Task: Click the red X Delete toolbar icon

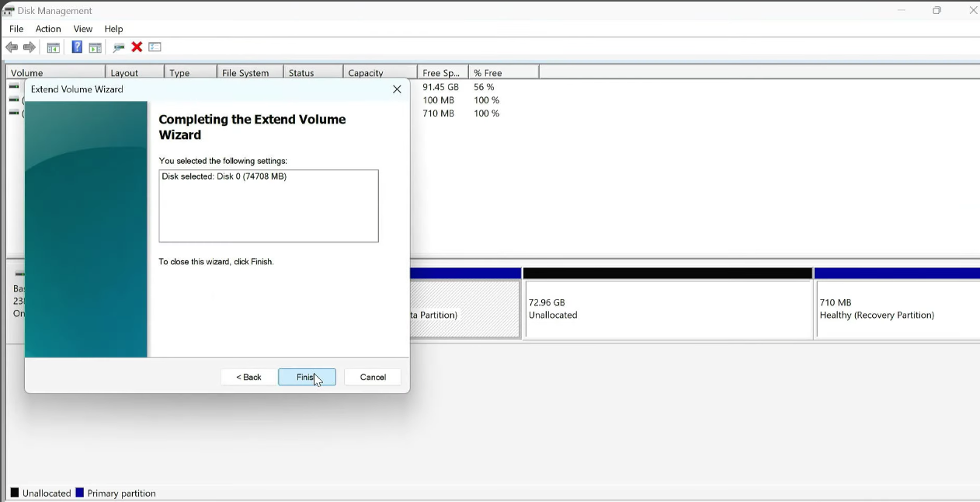Action: [137, 47]
